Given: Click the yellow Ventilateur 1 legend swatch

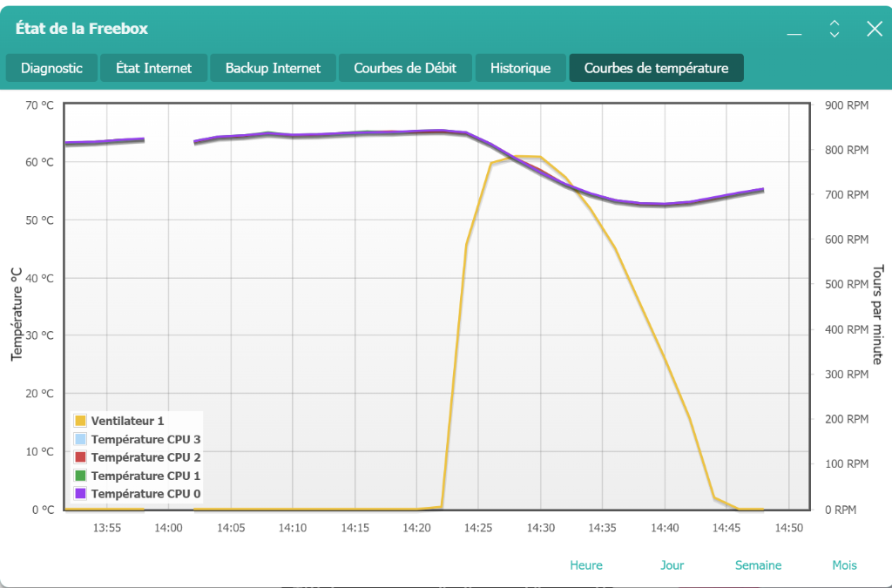Looking at the screenshot, I should click(80, 421).
